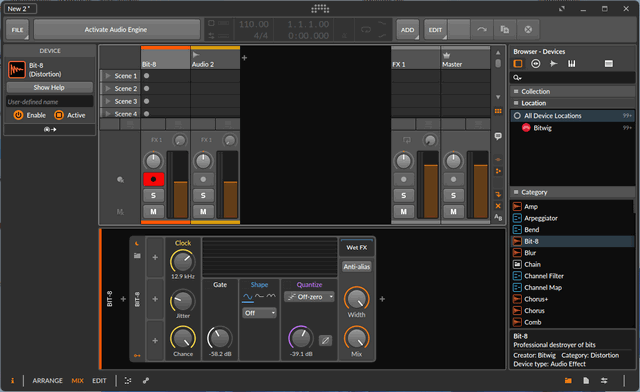Open the EDIT menu button

click(436, 30)
